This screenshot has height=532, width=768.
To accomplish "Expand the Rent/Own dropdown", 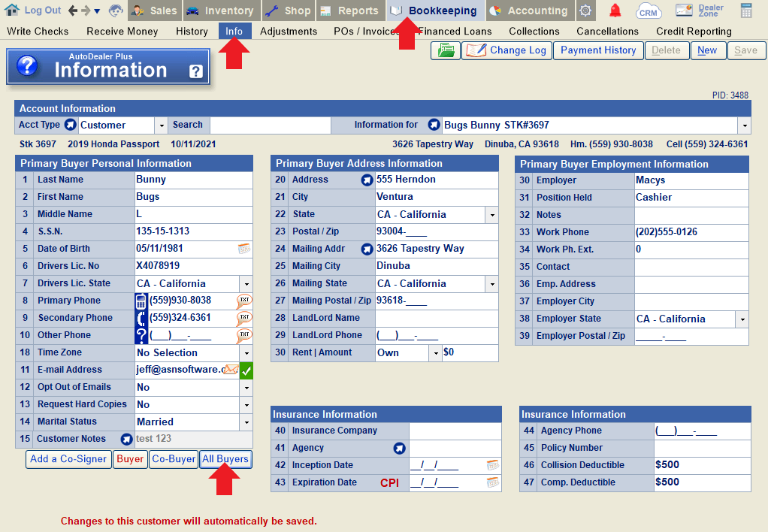I will click(435, 353).
